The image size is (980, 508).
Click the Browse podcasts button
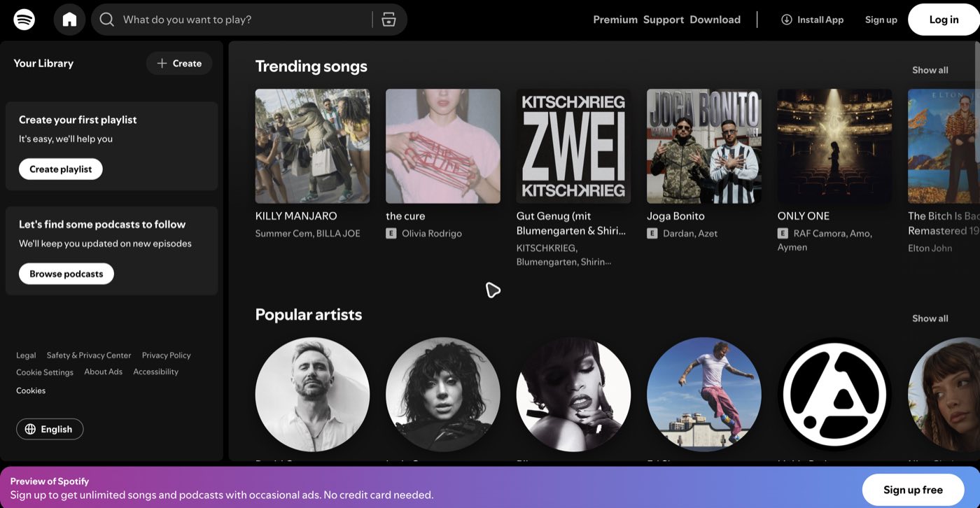tap(66, 274)
